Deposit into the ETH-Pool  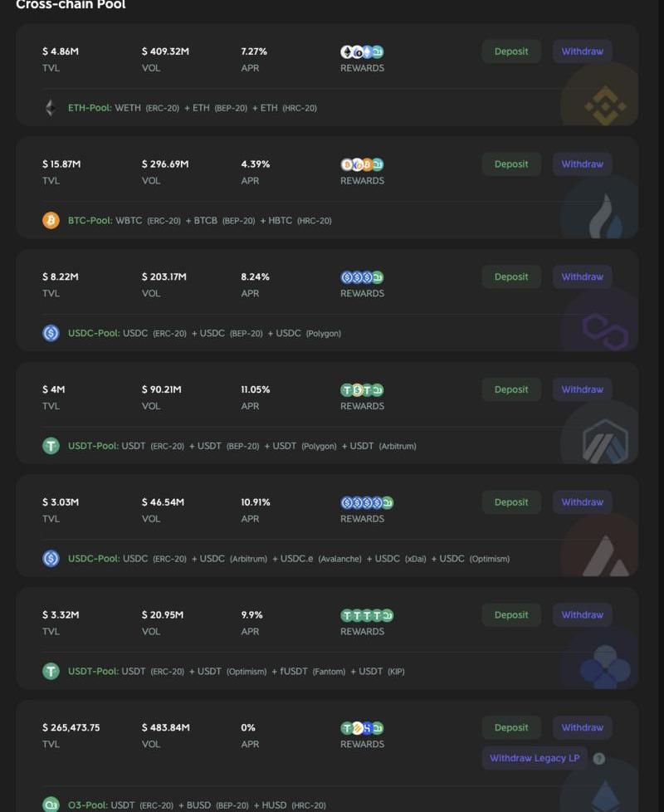tap(510, 51)
